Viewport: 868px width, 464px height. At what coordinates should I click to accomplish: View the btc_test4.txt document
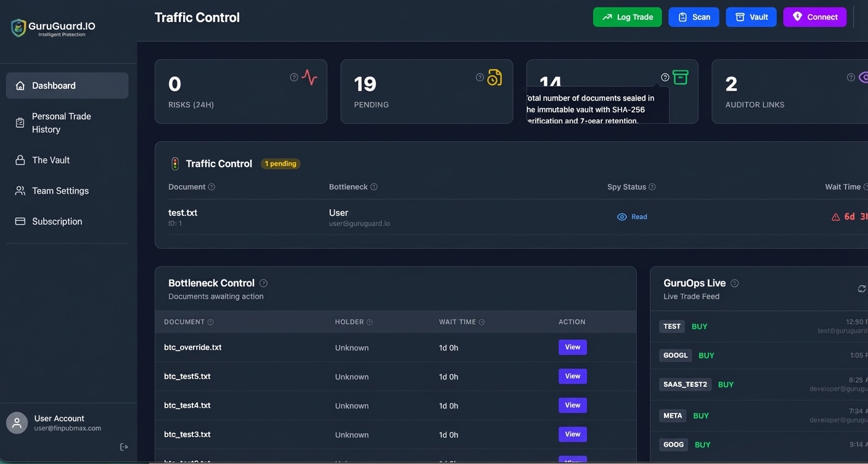point(572,405)
